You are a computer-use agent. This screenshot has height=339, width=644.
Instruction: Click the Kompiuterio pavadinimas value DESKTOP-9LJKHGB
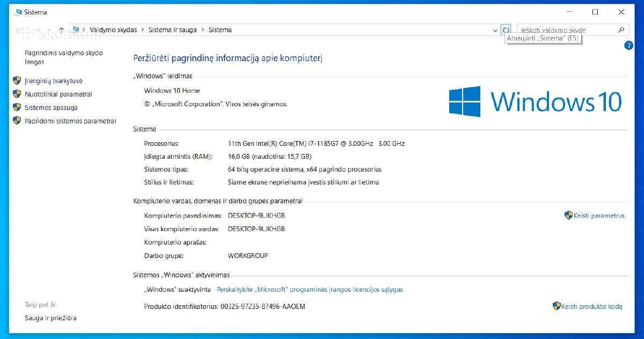point(256,216)
